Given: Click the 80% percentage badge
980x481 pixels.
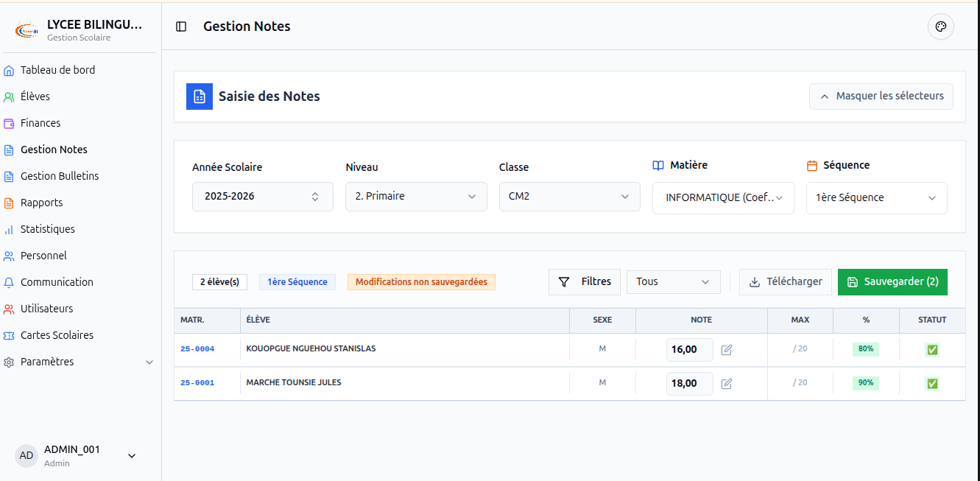Looking at the screenshot, I should click(x=866, y=349).
